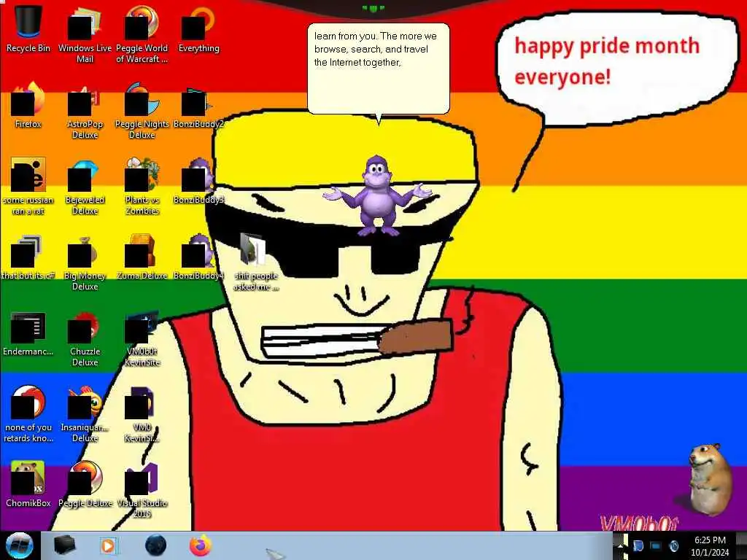Click the Visual Studio 2015 desktop shortcut
Viewport: 747px width, 560px height.
(x=142, y=489)
